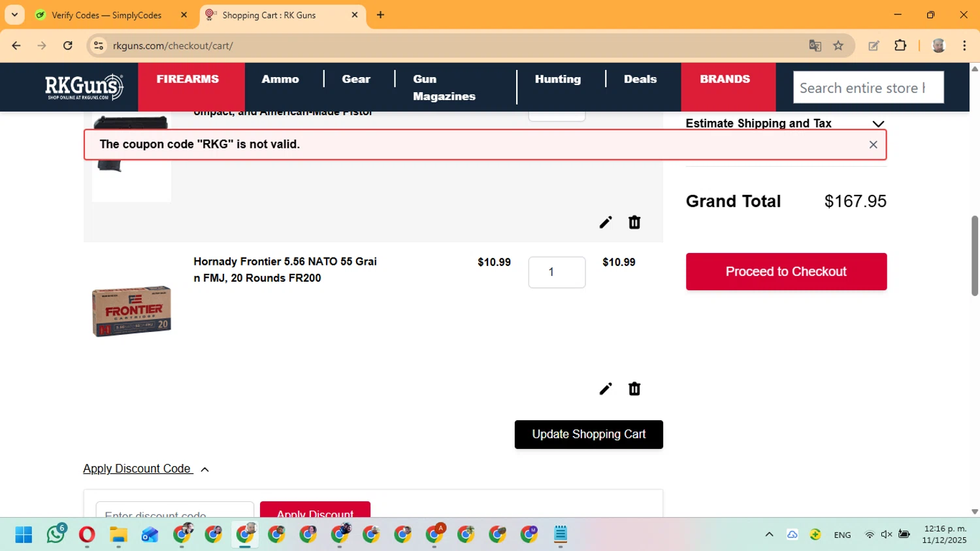980x551 pixels.
Task: Click the muted volume icon
Action: point(887,535)
